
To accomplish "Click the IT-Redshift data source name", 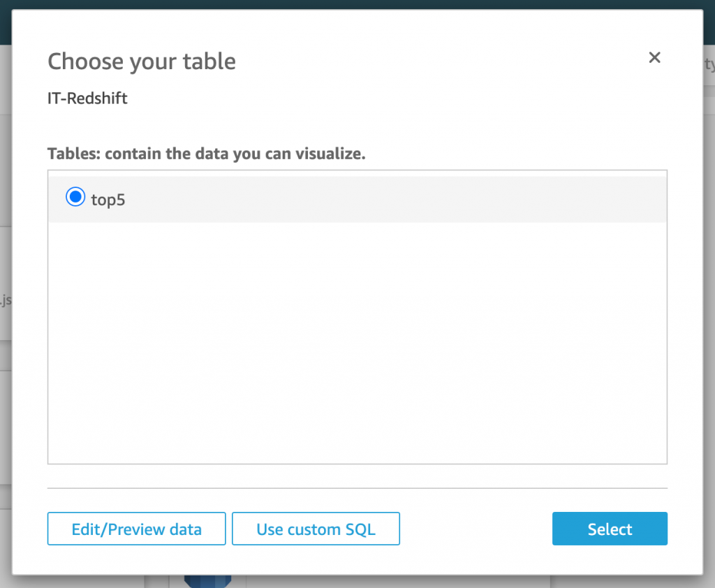I will (87, 98).
